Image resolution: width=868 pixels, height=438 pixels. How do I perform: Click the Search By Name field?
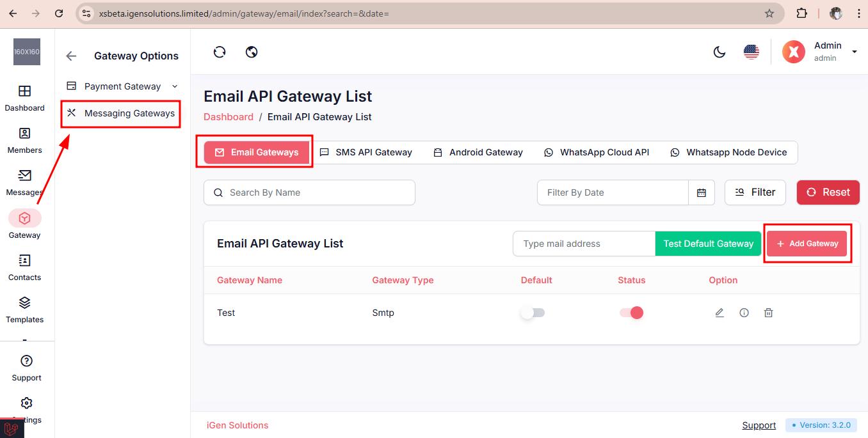(309, 192)
